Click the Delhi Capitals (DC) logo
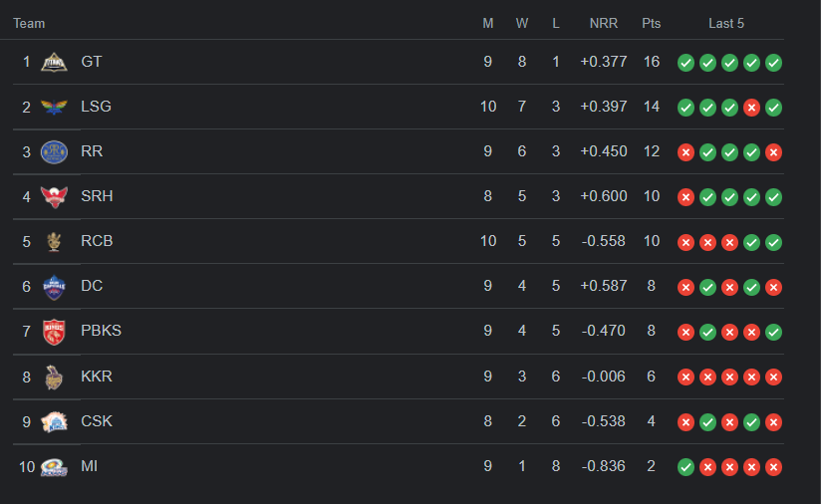This screenshot has height=504, width=821. tap(53, 287)
